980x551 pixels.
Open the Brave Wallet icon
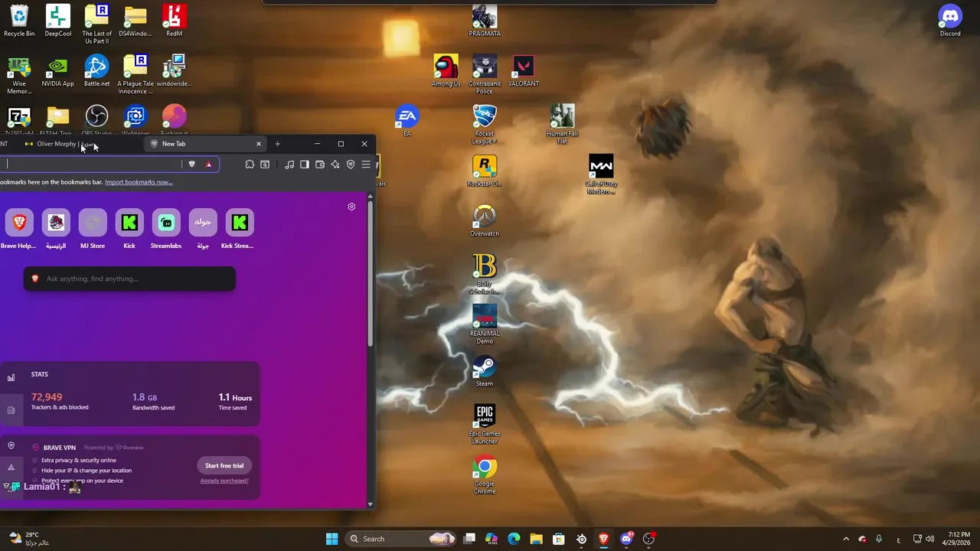(320, 165)
